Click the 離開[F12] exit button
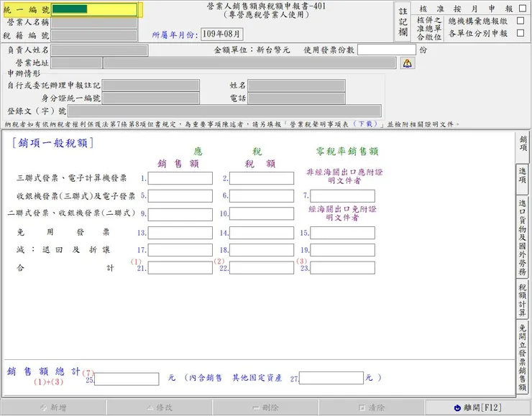 [478, 407]
